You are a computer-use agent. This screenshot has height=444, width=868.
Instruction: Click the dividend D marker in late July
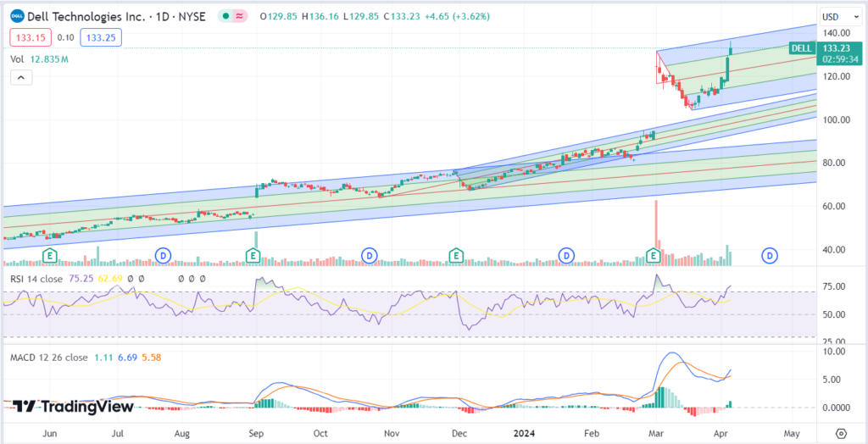[x=163, y=255]
